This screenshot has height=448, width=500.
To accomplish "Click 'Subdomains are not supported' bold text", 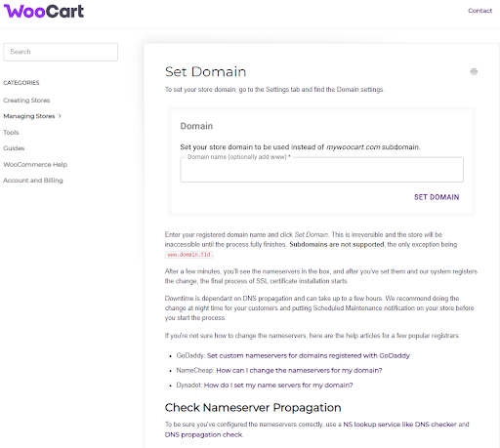I will tap(337, 245).
